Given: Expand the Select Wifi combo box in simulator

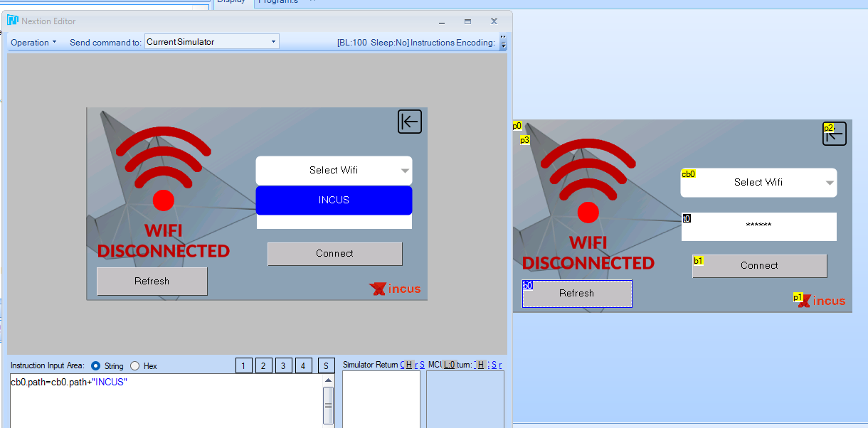Looking at the screenshot, I should (x=334, y=171).
